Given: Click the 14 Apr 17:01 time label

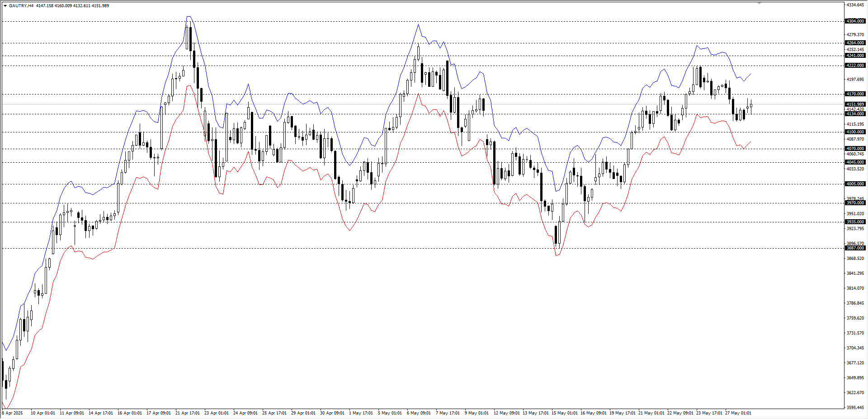Looking at the screenshot, I should 101,413.
